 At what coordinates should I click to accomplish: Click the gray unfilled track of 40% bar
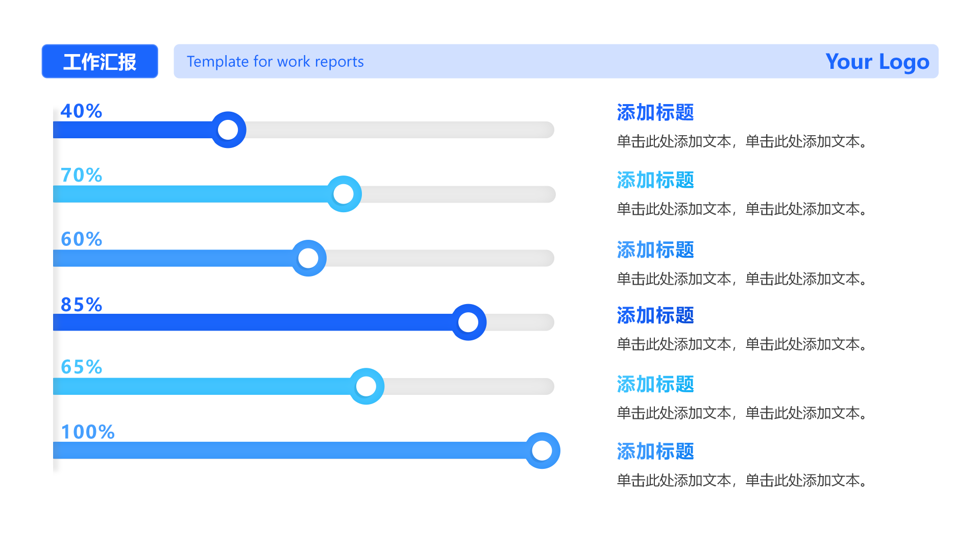pos(398,130)
